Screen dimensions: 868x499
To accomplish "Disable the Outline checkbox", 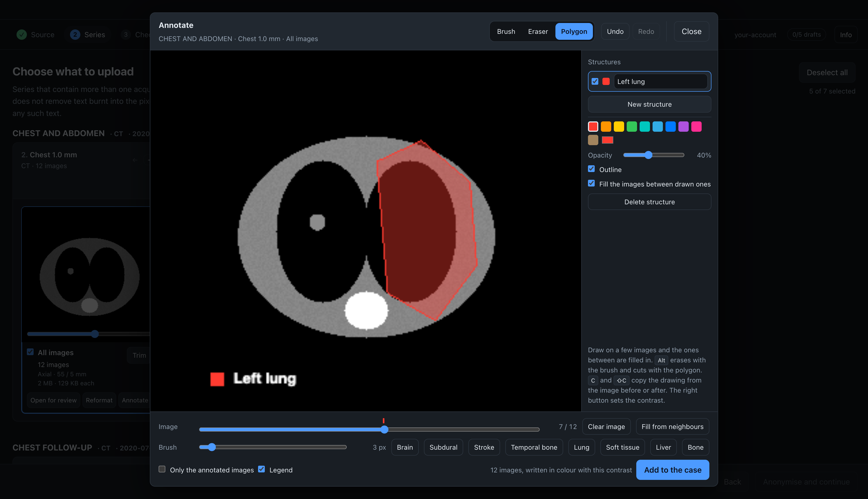I will point(592,169).
